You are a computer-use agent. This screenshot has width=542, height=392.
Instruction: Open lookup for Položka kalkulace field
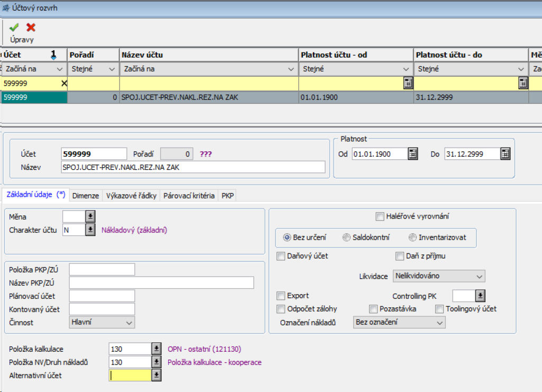[156, 349]
